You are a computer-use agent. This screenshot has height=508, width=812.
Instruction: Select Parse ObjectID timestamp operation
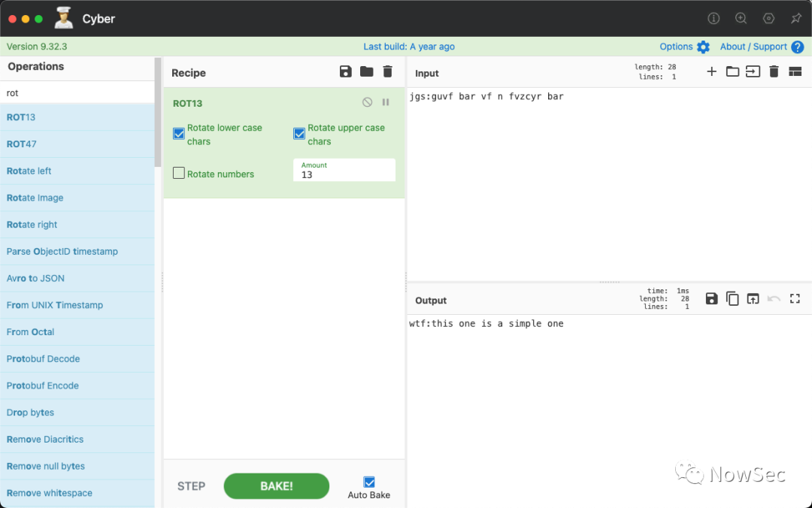coord(77,251)
